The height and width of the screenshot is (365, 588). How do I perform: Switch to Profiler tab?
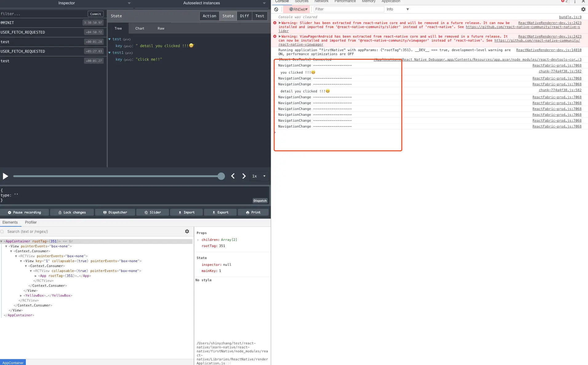pos(31,222)
